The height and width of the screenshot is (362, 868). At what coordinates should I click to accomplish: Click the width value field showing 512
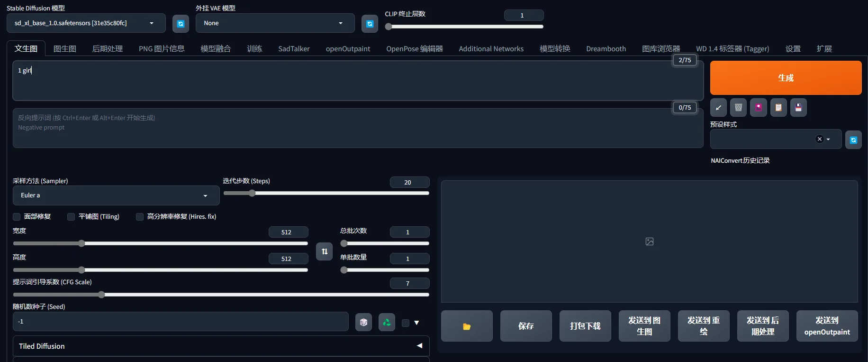point(288,232)
